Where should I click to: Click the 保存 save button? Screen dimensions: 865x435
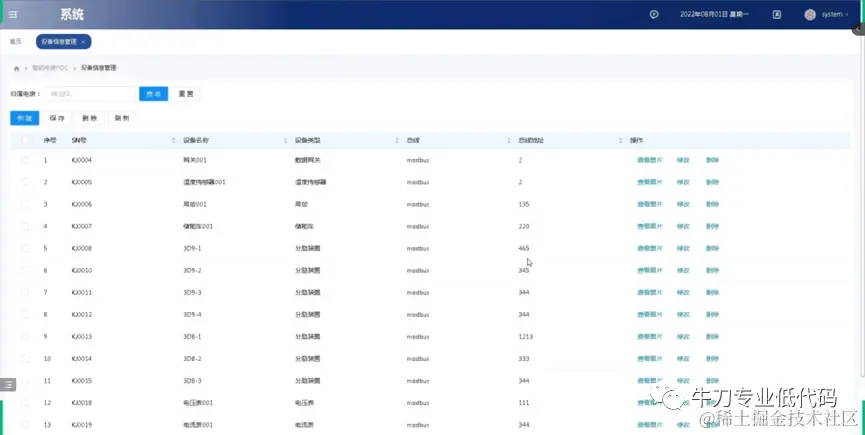57,118
